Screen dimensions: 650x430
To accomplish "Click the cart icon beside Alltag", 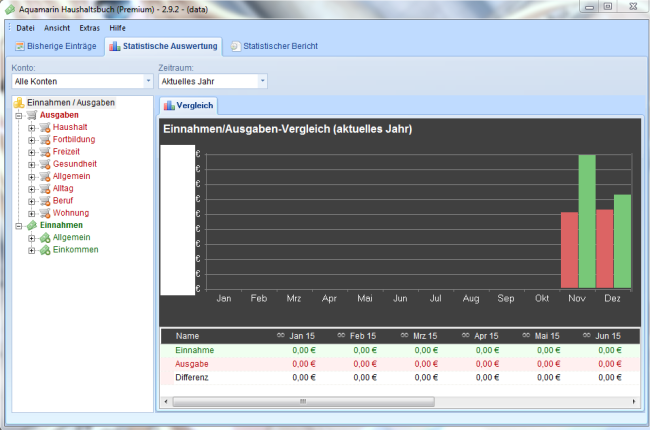I will click(45, 189).
